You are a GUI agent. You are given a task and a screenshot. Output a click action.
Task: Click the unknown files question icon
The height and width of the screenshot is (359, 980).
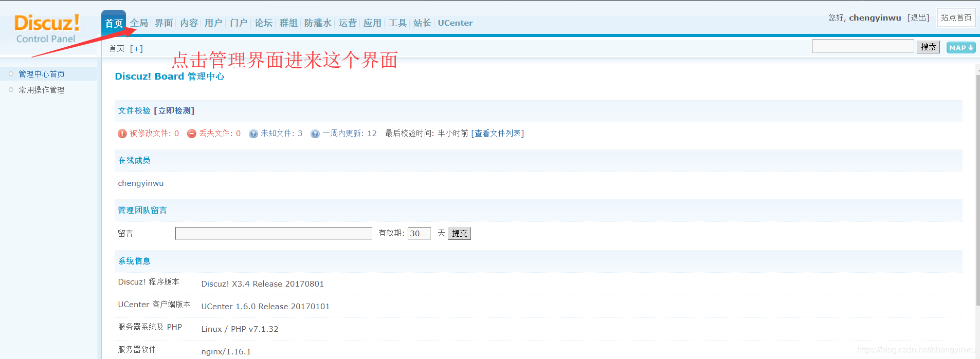[x=253, y=134]
